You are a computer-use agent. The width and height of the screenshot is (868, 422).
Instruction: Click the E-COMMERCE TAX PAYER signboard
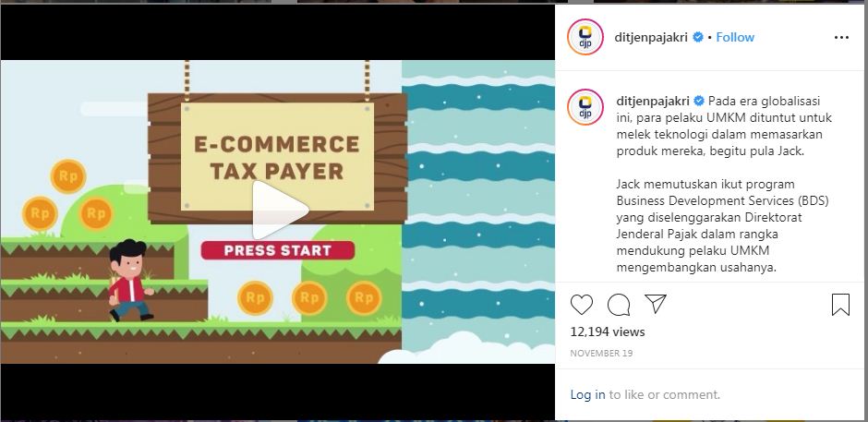(x=277, y=157)
